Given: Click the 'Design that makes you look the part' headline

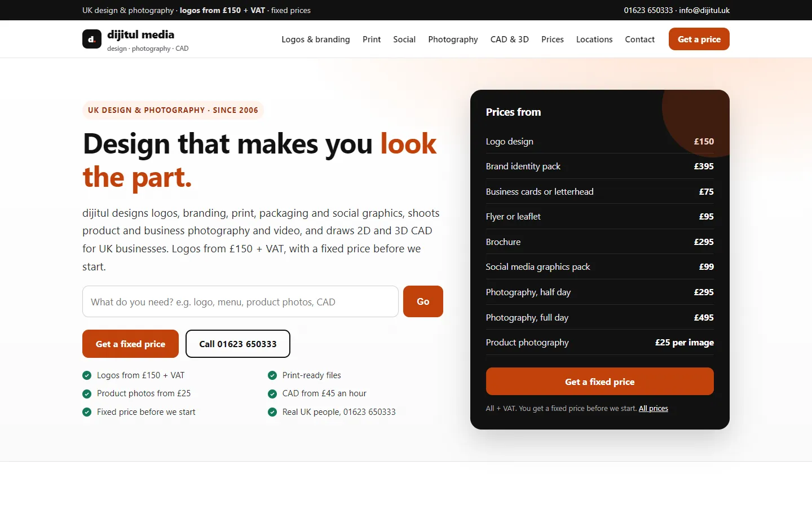Looking at the screenshot, I should pyautogui.click(x=259, y=160).
